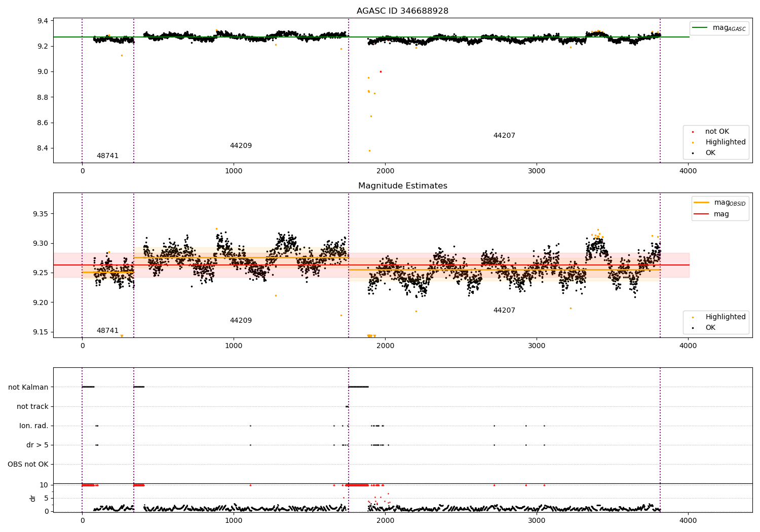Click the 1000 tick on middle plot x-axis
Image resolution: width=760 pixels, height=532 pixels.
pyautogui.click(x=234, y=346)
